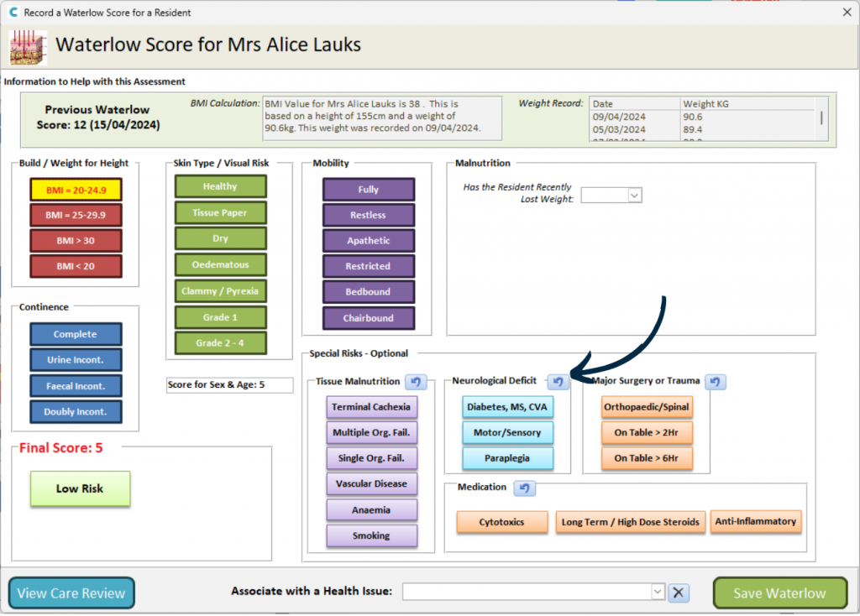
Task: Select Single Org. Fail. risk
Action: click(x=371, y=459)
